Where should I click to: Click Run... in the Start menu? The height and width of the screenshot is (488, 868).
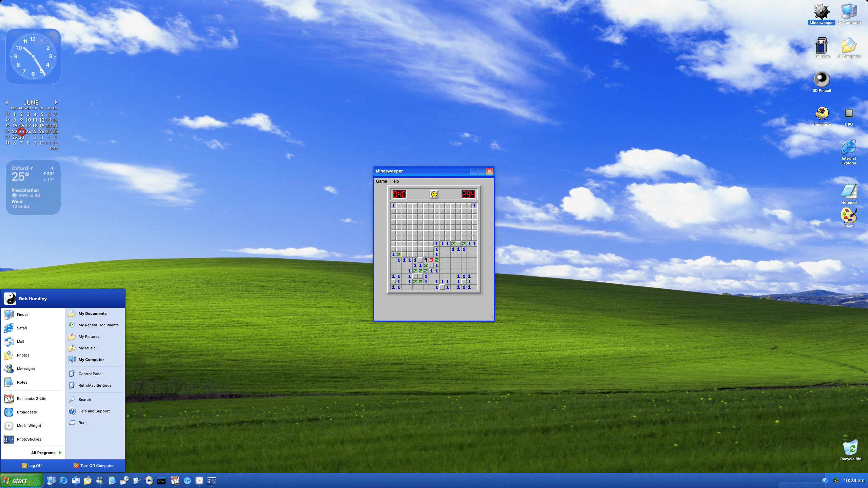(x=95, y=423)
